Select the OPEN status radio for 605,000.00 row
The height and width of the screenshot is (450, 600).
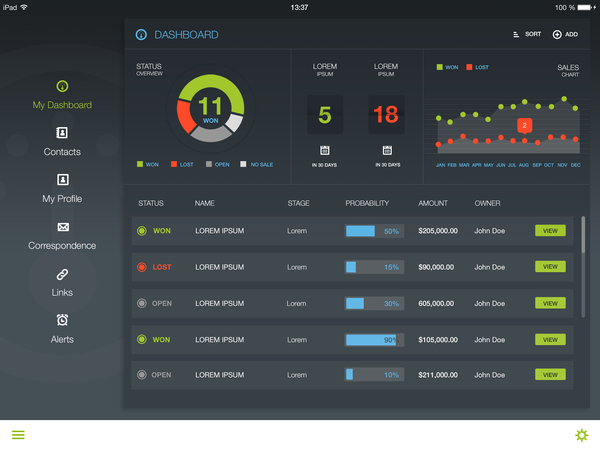coord(142,303)
